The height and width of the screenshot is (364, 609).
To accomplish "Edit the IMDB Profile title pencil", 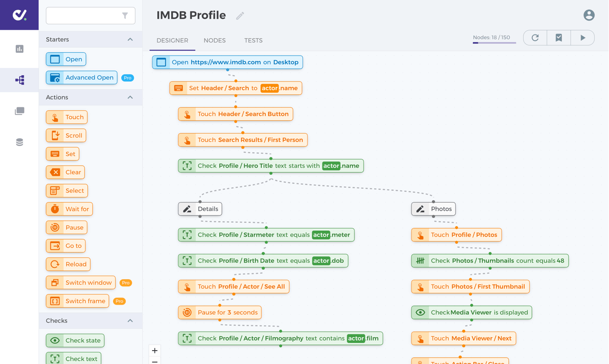I will [240, 16].
